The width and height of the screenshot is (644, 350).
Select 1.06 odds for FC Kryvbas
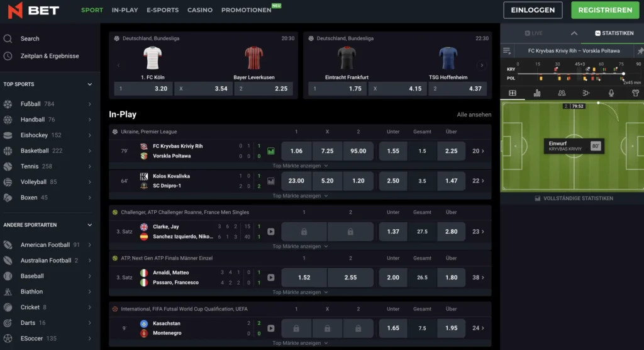[x=296, y=151]
